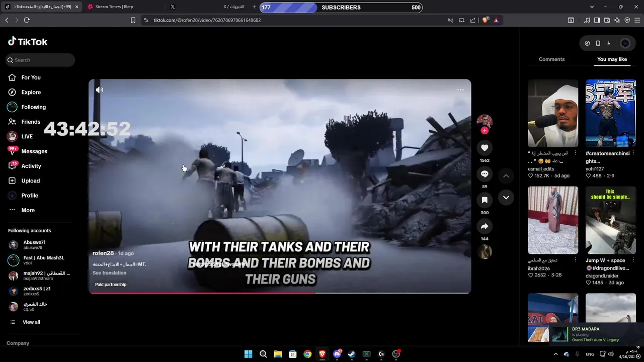Open the spinning sound disc below share
Image resolution: width=644 pixels, height=362 pixels.
tap(485, 251)
